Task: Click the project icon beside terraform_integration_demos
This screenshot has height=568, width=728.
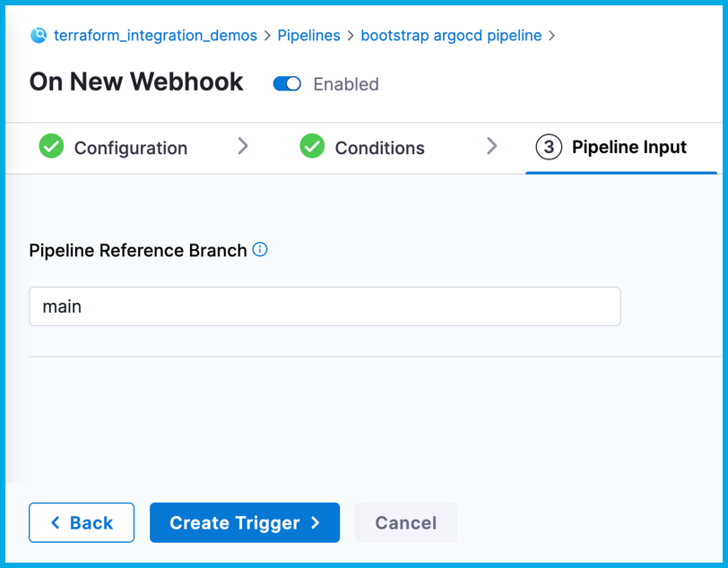Action: 39,36
